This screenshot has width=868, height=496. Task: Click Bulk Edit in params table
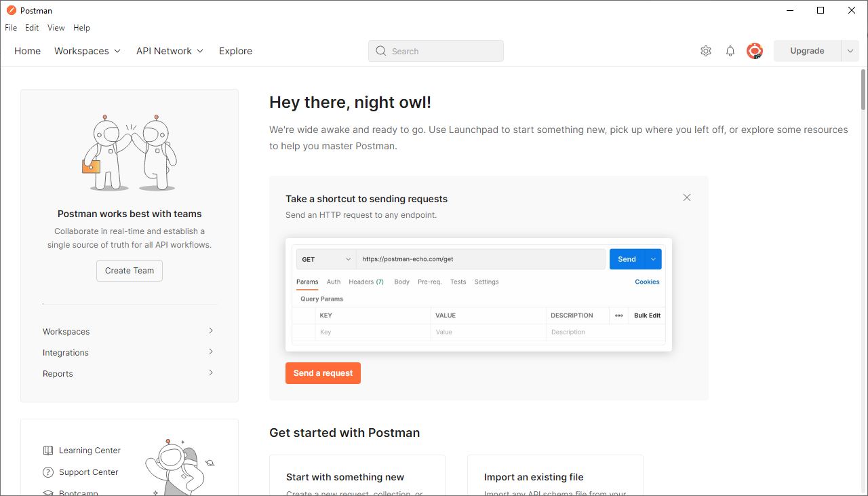[647, 316]
